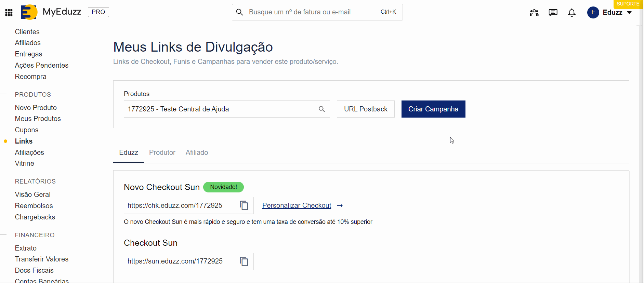Switch to the Afiliado tab
644x283 pixels.
click(197, 152)
